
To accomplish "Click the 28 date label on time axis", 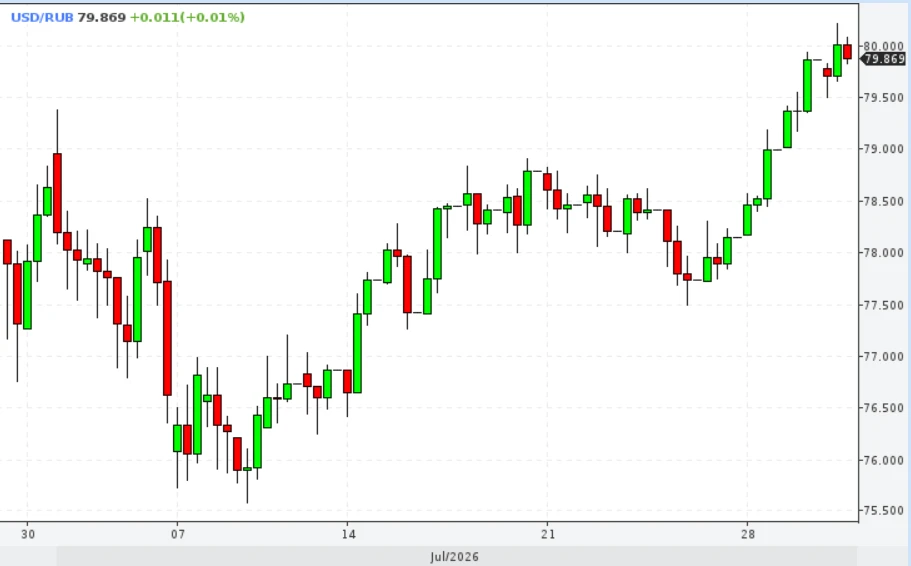I will (x=748, y=534).
